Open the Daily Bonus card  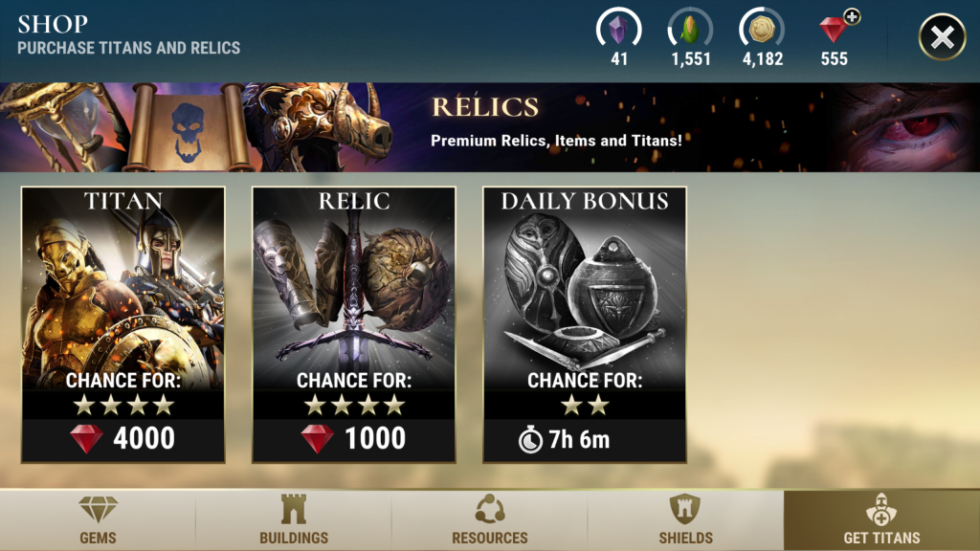[585, 324]
